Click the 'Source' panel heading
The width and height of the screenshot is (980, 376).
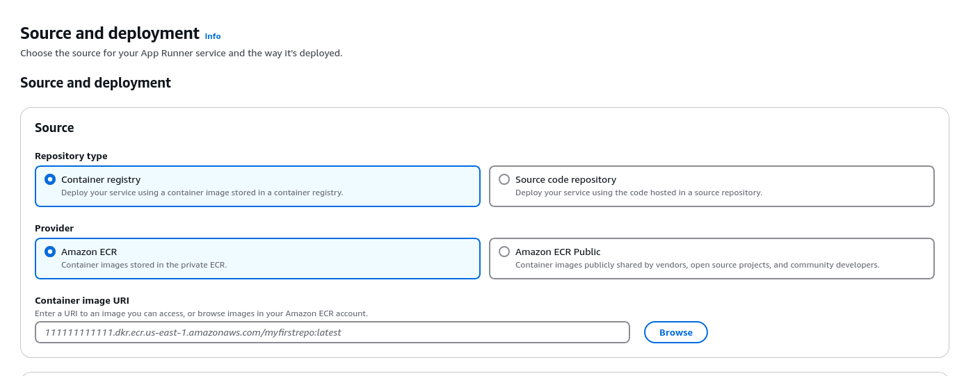pyautogui.click(x=54, y=128)
